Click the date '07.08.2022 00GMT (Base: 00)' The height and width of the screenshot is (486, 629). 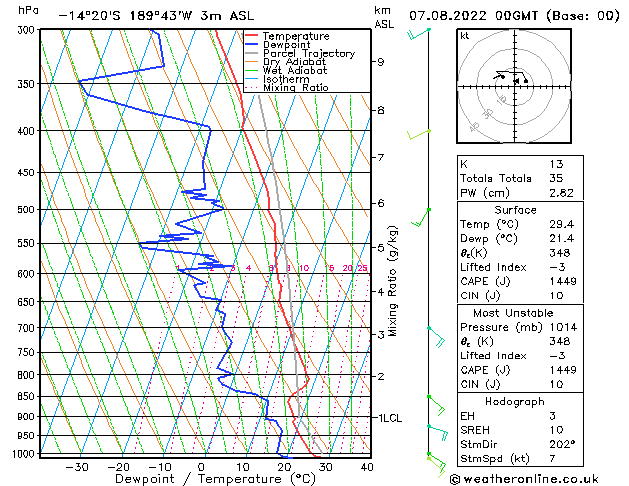(515, 16)
